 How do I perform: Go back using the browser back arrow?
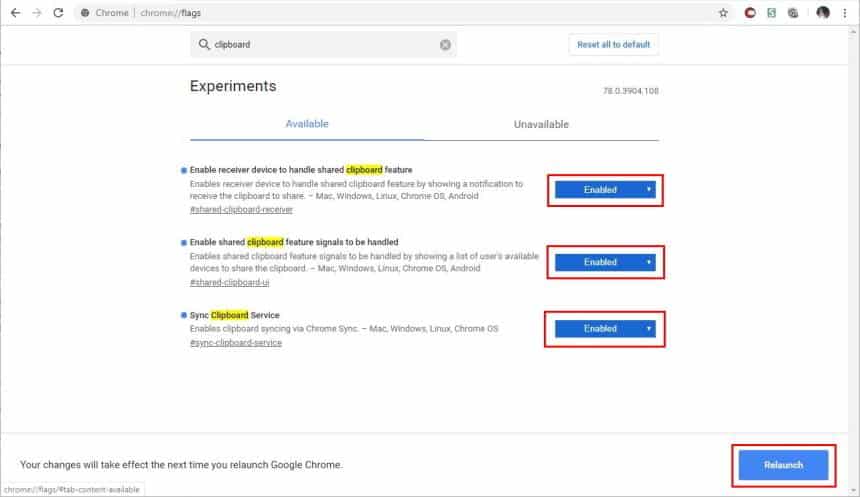[x=15, y=13]
